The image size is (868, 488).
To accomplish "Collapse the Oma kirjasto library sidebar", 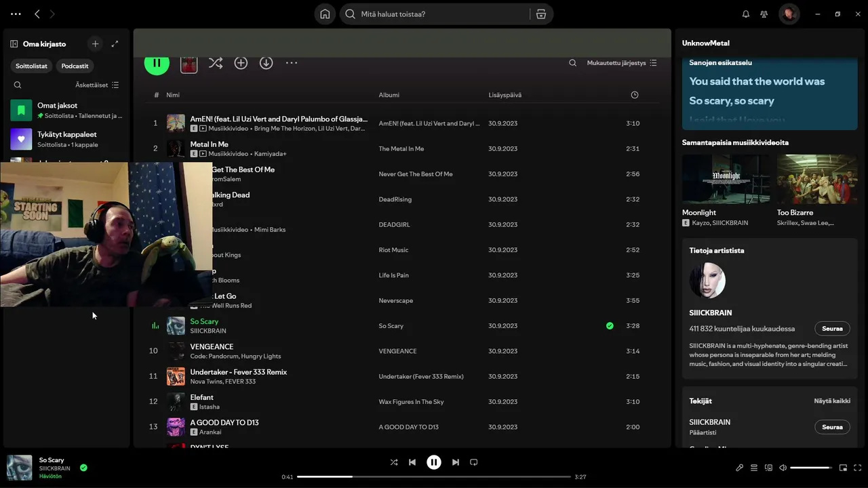I will pos(14,44).
